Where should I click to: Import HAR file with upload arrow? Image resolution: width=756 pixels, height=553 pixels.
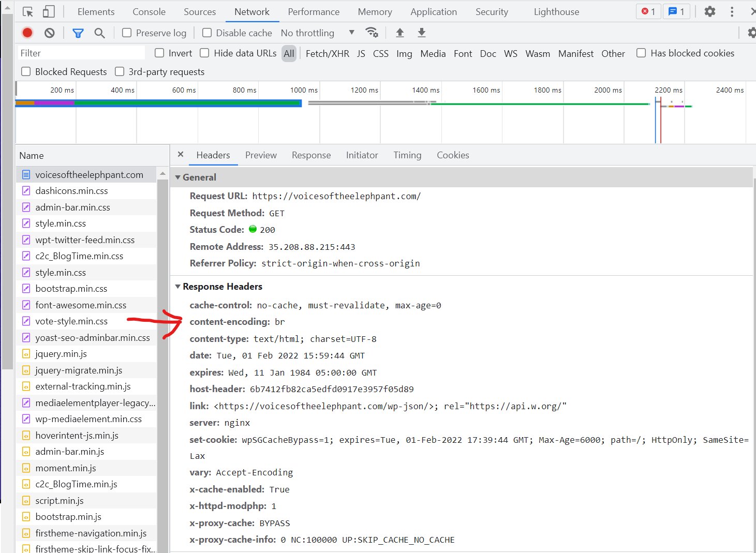[x=400, y=33]
